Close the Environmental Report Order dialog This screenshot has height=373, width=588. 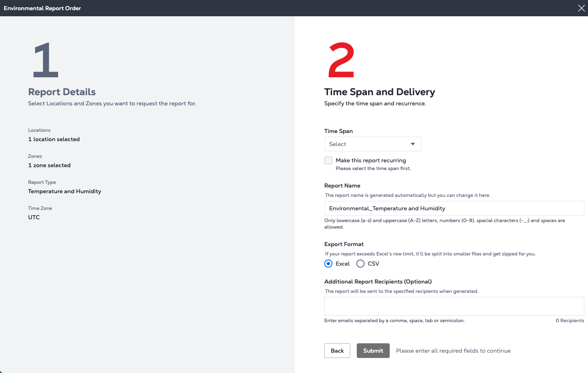(581, 8)
